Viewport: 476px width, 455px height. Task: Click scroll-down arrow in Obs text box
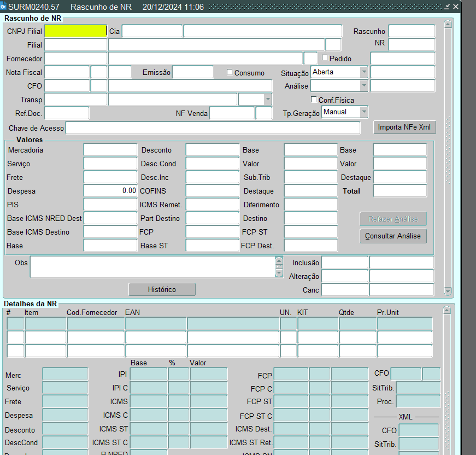click(x=279, y=272)
